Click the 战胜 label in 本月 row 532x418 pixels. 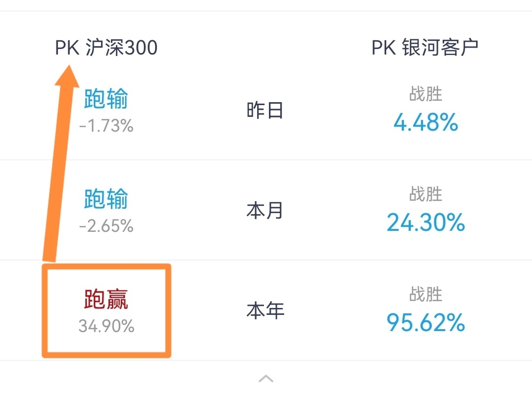pyautogui.click(x=426, y=194)
